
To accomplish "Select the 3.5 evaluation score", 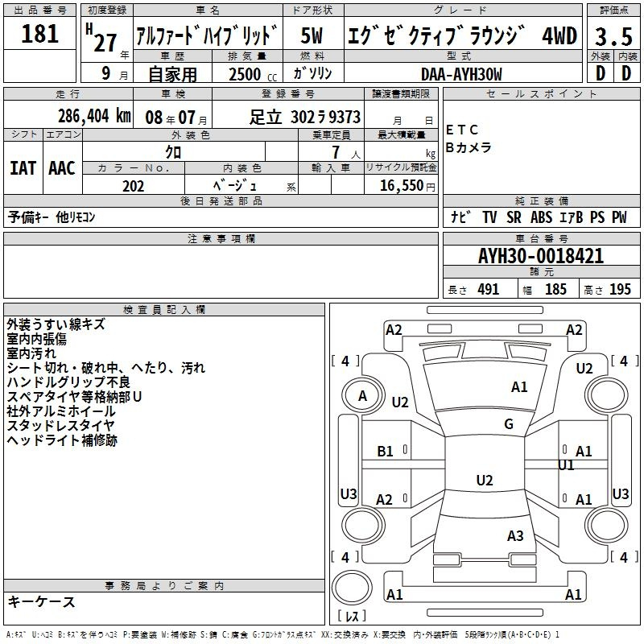I will 612,37.
